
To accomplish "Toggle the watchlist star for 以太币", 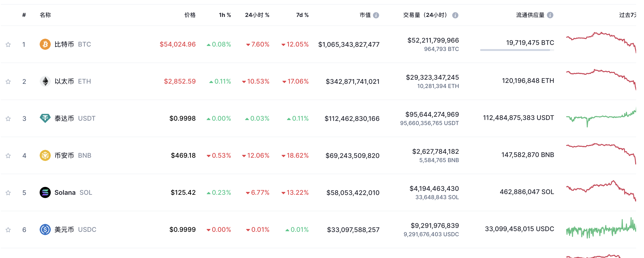I will pos(8,82).
